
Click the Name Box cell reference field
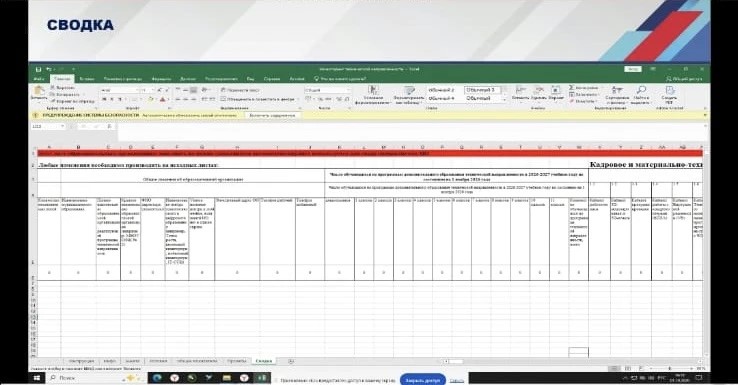(45, 126)
